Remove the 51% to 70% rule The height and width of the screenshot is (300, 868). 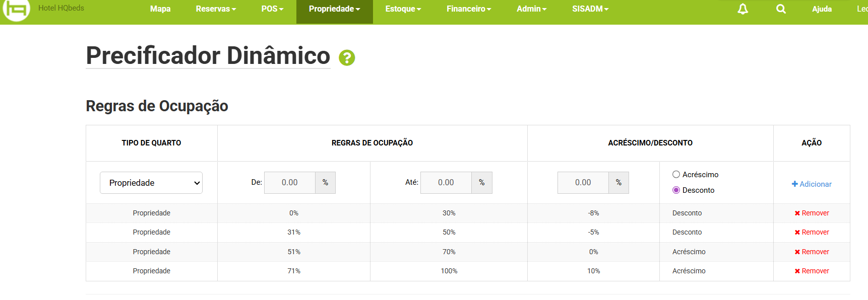[812, 252]
